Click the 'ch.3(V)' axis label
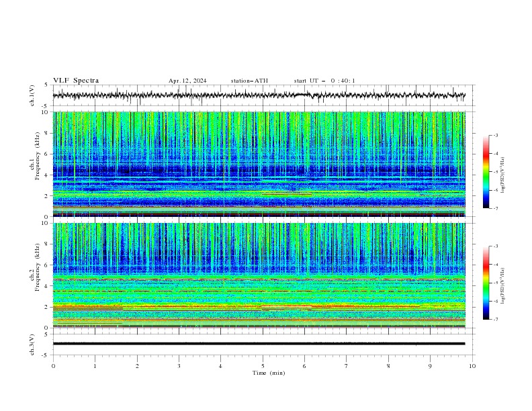532x411 pixels. click(x=32, y=345)
